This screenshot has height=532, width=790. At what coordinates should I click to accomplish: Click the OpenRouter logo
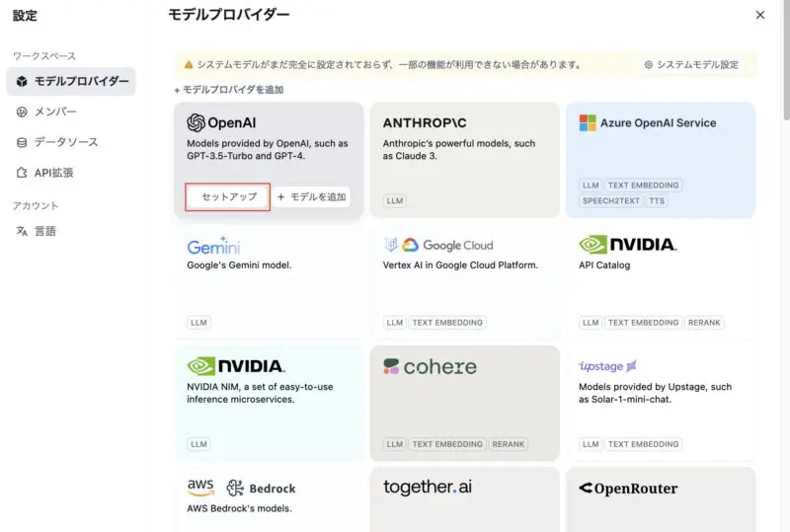tap(628, 488)
